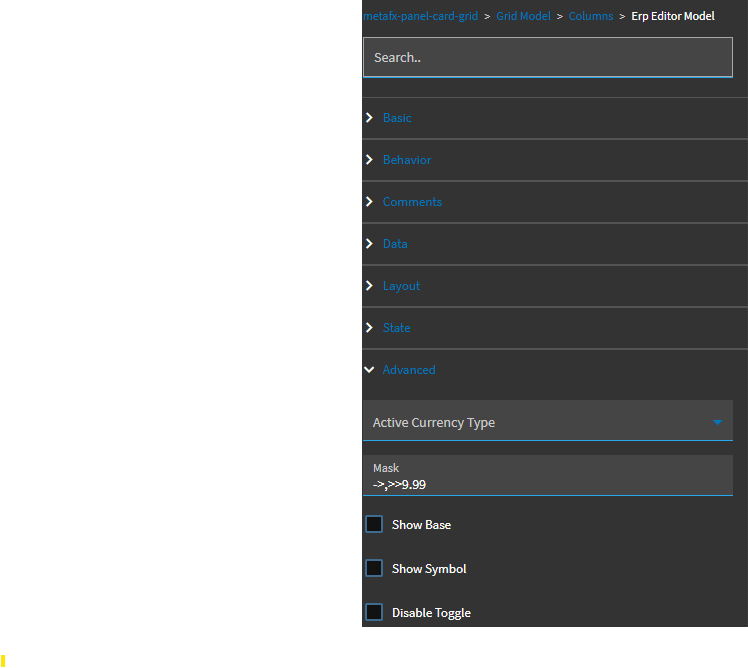
Task: Select the Erp Editor Model breadcrumb text
Action: [x=673, y=16]
